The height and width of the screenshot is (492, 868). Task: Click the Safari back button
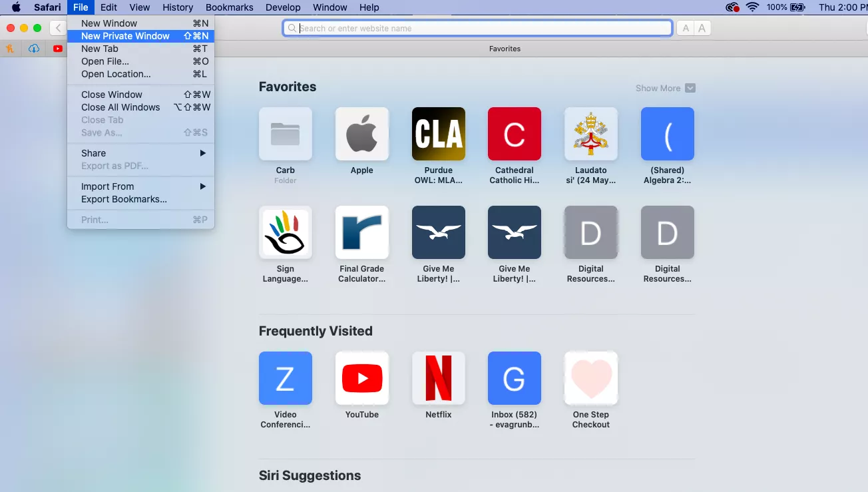(x=58, y=28)
